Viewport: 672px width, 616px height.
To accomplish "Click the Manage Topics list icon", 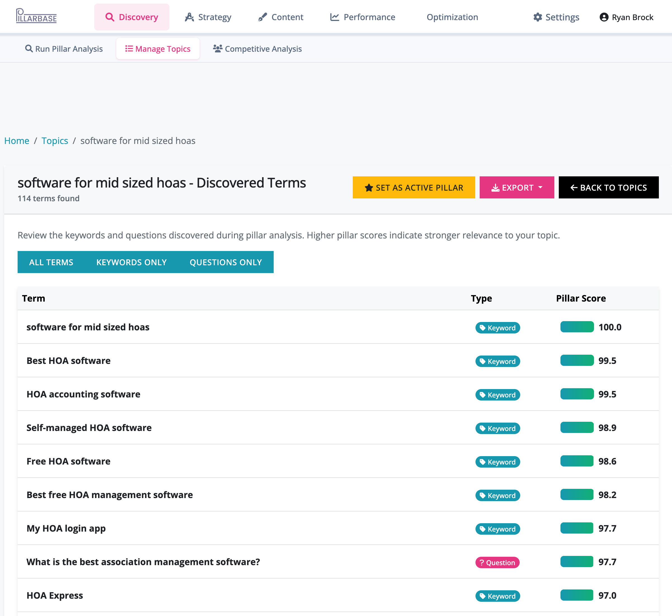I will point(129,49).
